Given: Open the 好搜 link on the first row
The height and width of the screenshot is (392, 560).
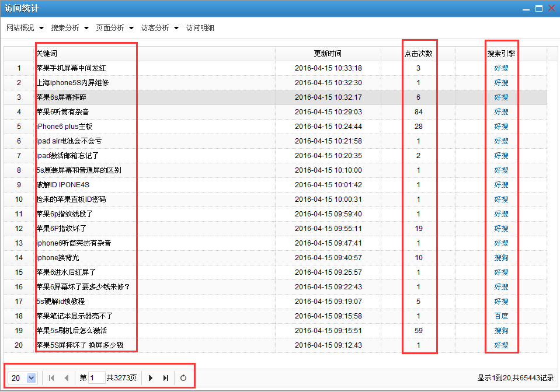Looking at the screenshot, I should [501, 68].
